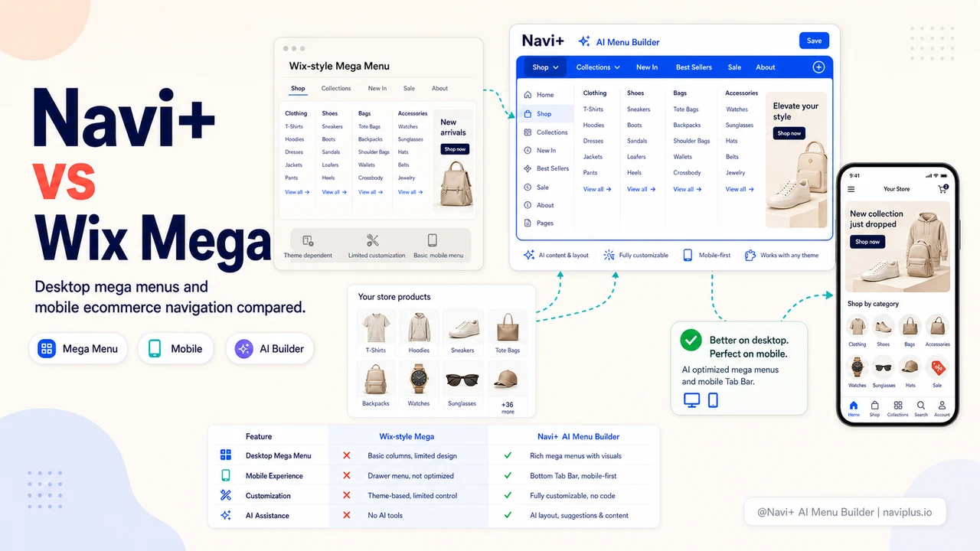Screen dimensions: 980x551
Task: Select the Sale tab in Wix-style Mega Menu
Action: coord(410,88)
